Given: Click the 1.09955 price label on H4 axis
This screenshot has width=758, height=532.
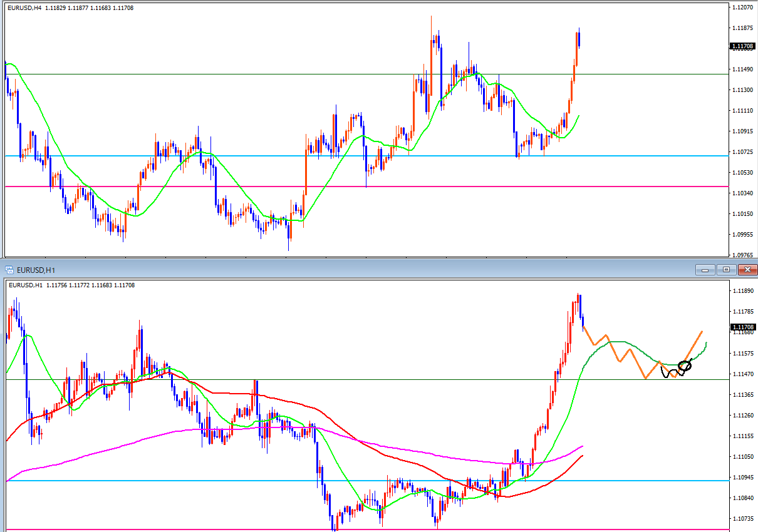Looking at the screenshot, I should pos(742,235).
